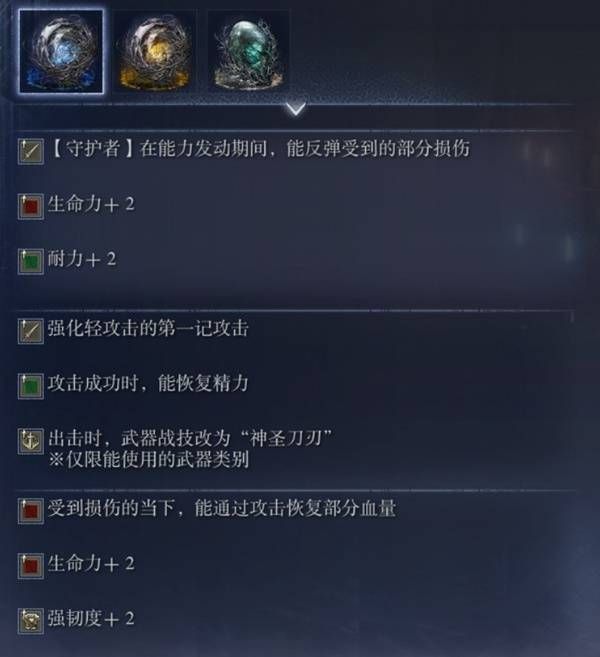Select the 强化轻攻击的第一记攻击 effect line
The height and width of the screenshot is (657, 600).
tap(148, 328)
